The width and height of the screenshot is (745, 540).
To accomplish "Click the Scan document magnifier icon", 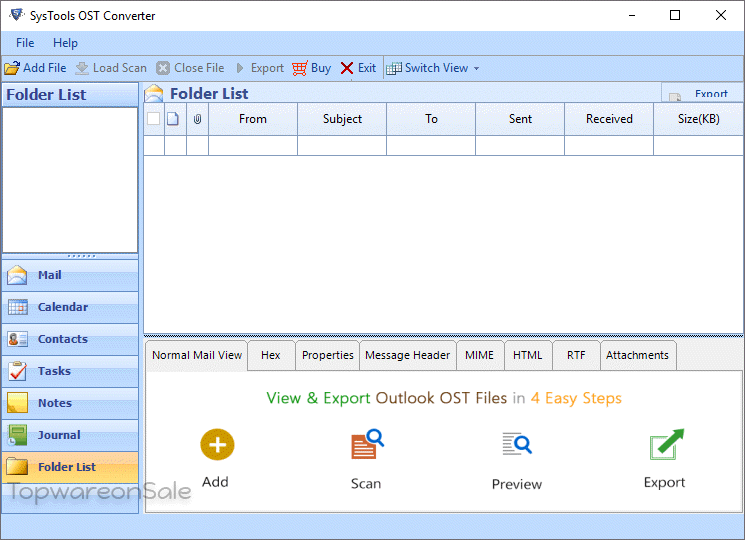I will tap(367, 444).
